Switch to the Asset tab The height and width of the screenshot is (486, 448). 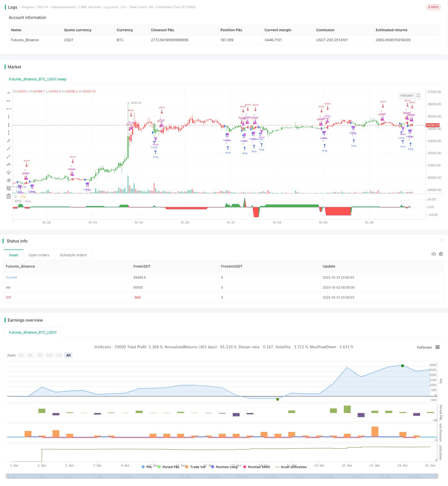pyautogui.click(x=14, y=255)
